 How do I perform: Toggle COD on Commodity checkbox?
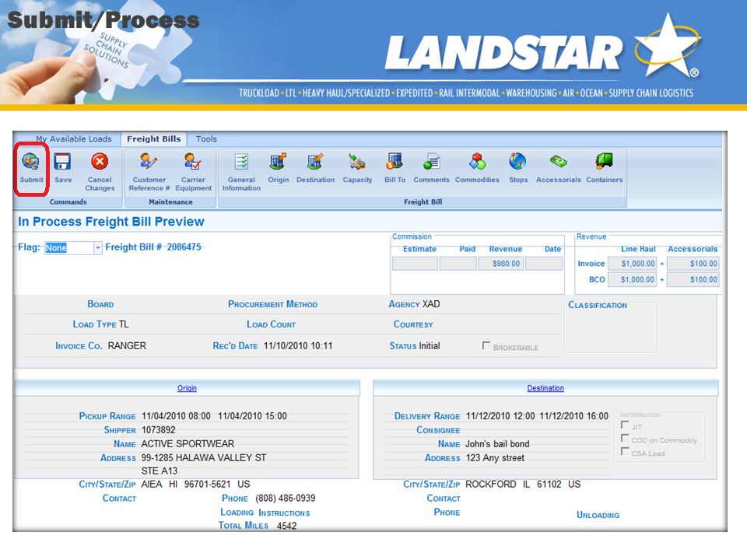(625, 438)
